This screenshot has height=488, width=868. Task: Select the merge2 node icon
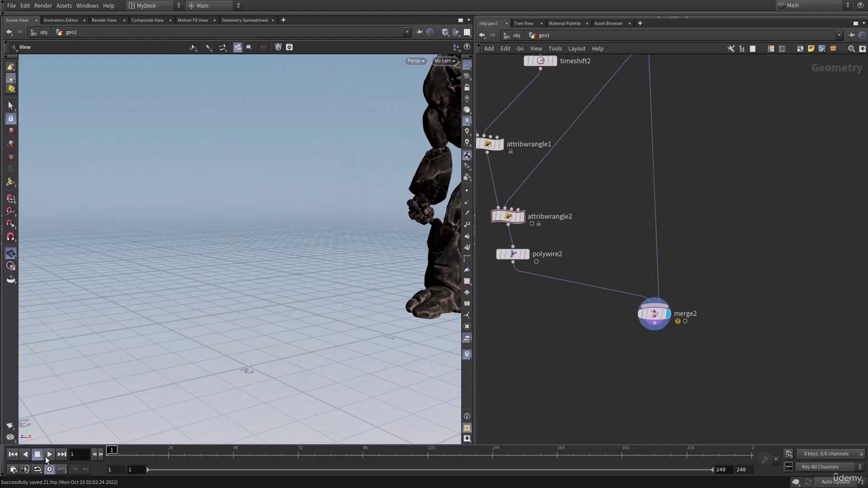click(654, 314)
